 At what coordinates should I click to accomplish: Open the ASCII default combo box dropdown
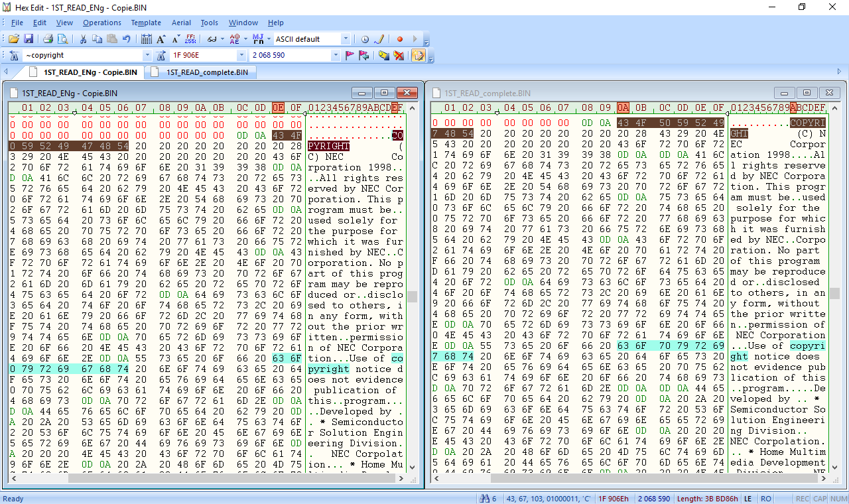[x=346, y=39]
